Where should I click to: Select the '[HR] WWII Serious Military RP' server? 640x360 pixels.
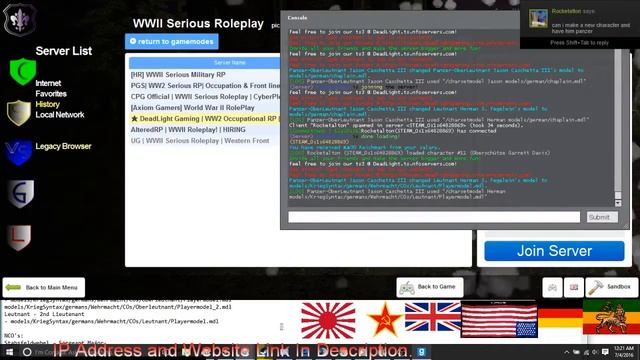click(204, 75)
